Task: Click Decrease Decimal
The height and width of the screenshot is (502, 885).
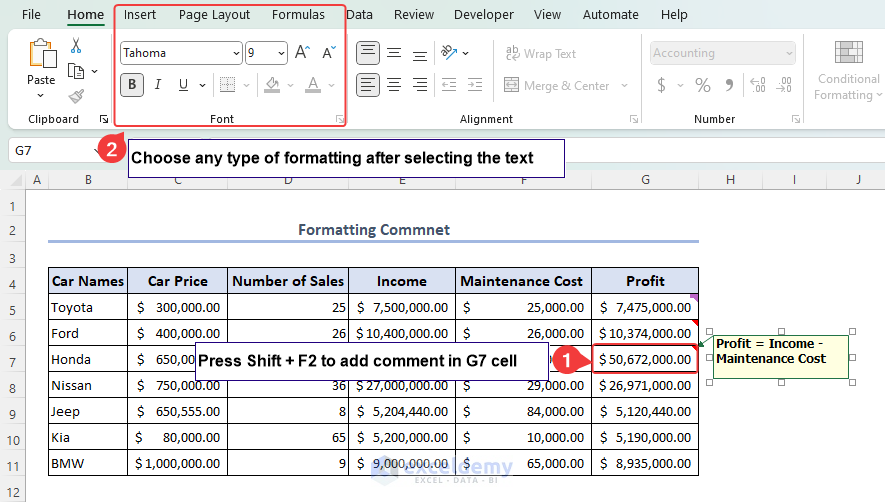Action: coord(784,85)
